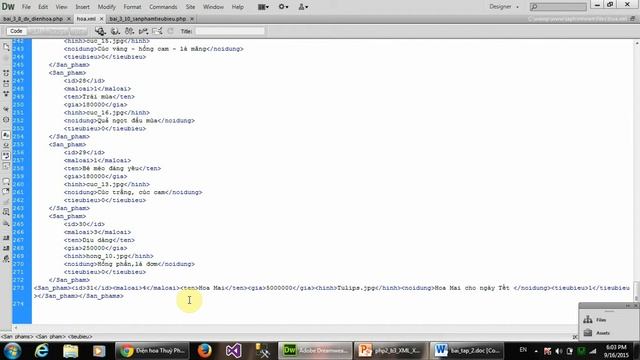This screenshot has height=360, width=640.
Task: Close the bai_3_10_sanphamtieubieu.php tab
Action: pyautogui.click(x=192, y=19)
